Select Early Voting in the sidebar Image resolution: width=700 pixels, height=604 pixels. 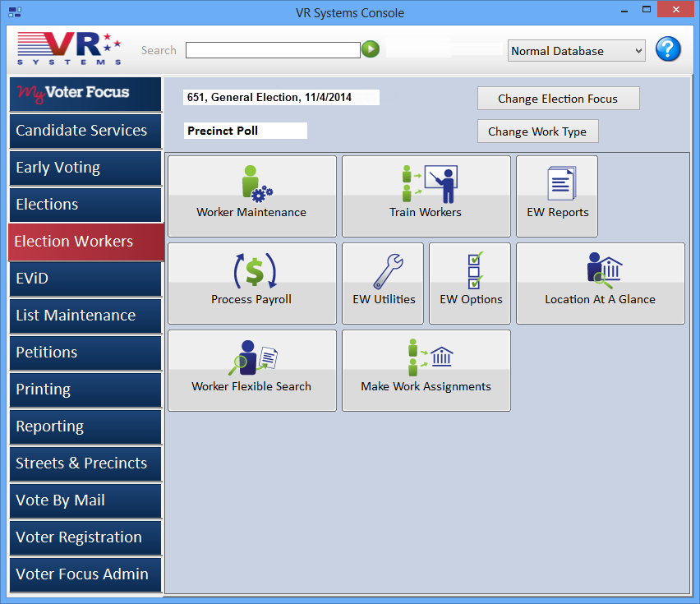(x=85, y=168)
